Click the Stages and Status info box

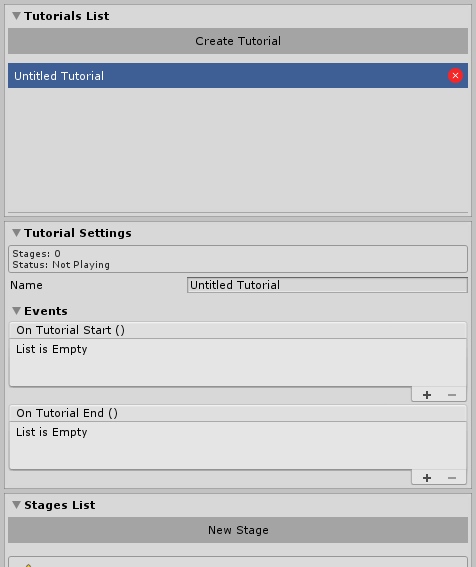click(238, 259)
